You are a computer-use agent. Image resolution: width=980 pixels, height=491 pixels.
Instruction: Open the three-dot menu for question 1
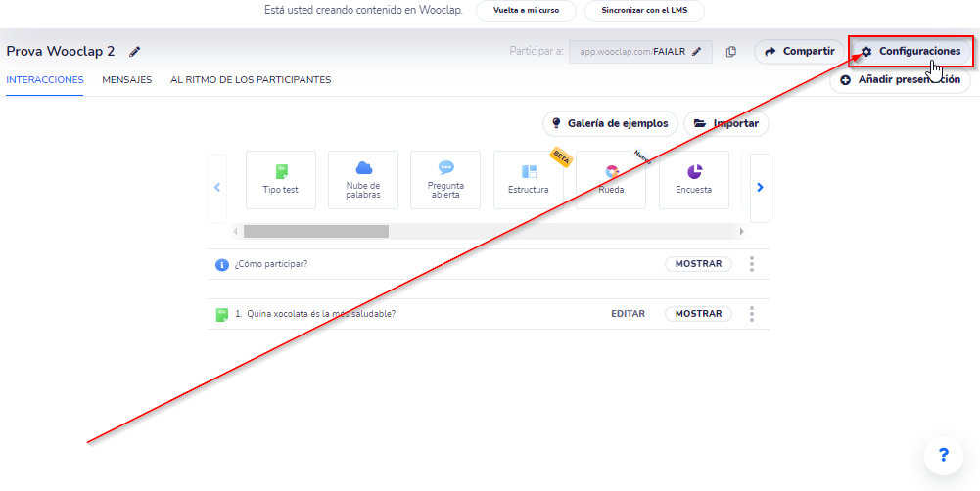click(x=752, y=314)
